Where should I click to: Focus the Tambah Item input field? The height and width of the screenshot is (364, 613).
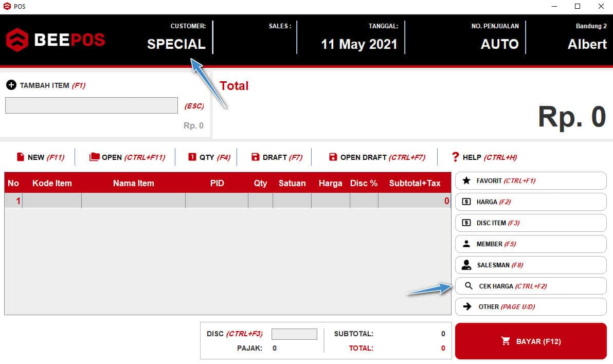[x=92, y=105]
